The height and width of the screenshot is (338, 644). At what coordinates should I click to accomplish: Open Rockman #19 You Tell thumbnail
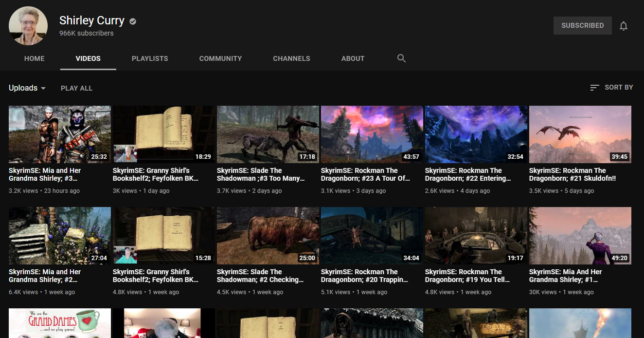pyautogui.click(x=476, y=236)
